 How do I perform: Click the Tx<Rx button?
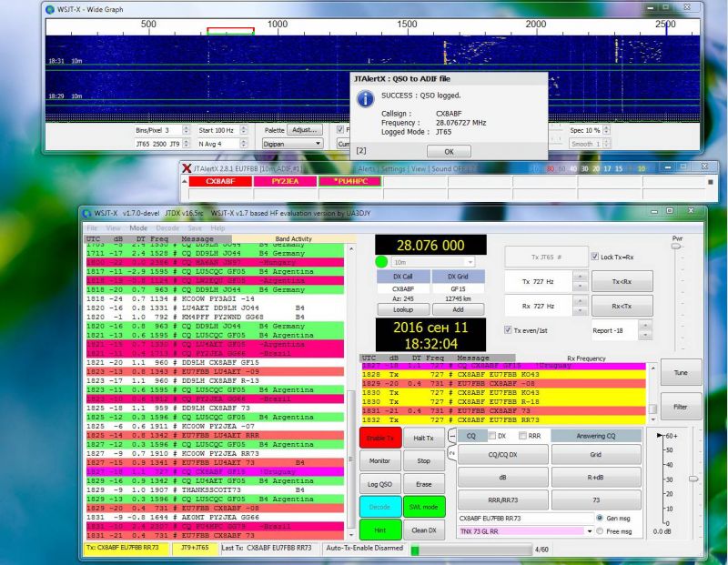point(622,281)
